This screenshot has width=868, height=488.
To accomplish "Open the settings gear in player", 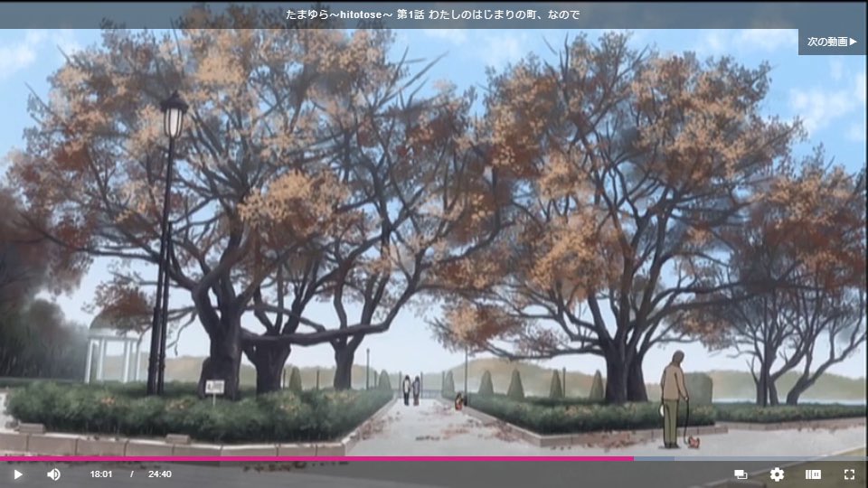I will pos(777,474).
